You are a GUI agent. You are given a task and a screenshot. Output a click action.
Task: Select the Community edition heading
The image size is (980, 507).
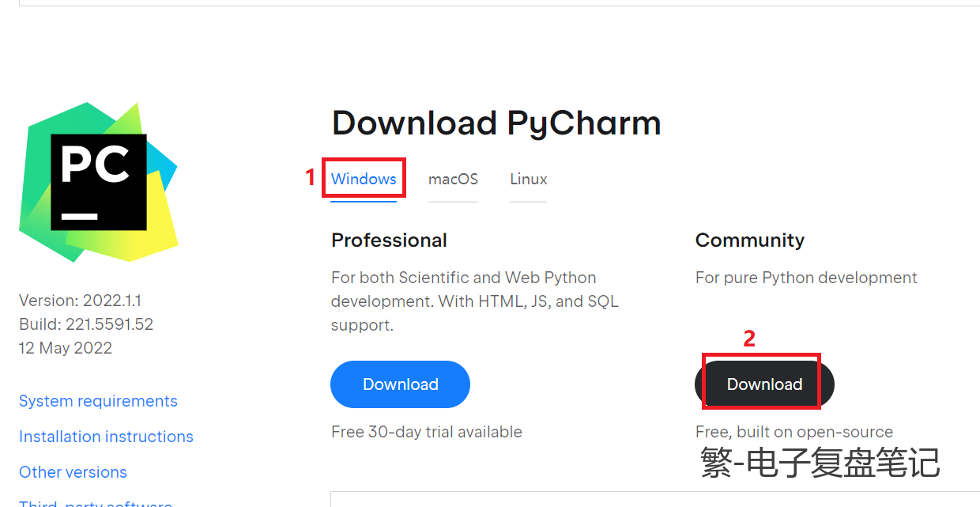[x=749, y=240]
